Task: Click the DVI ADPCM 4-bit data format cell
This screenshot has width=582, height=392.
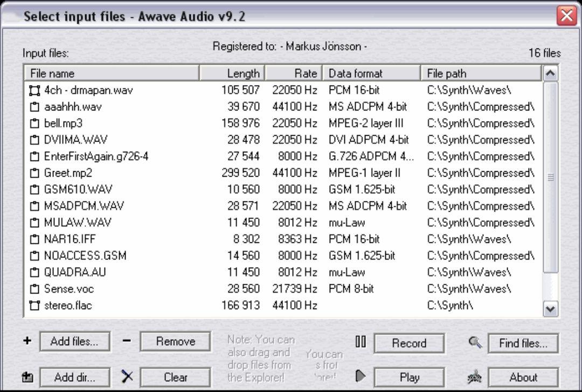Action: pyautogui.click(x=369, y=140)
